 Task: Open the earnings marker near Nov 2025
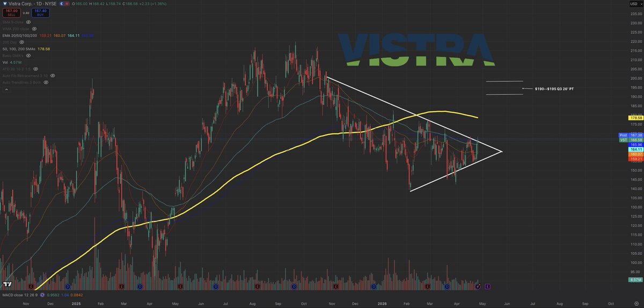[336, 286]
